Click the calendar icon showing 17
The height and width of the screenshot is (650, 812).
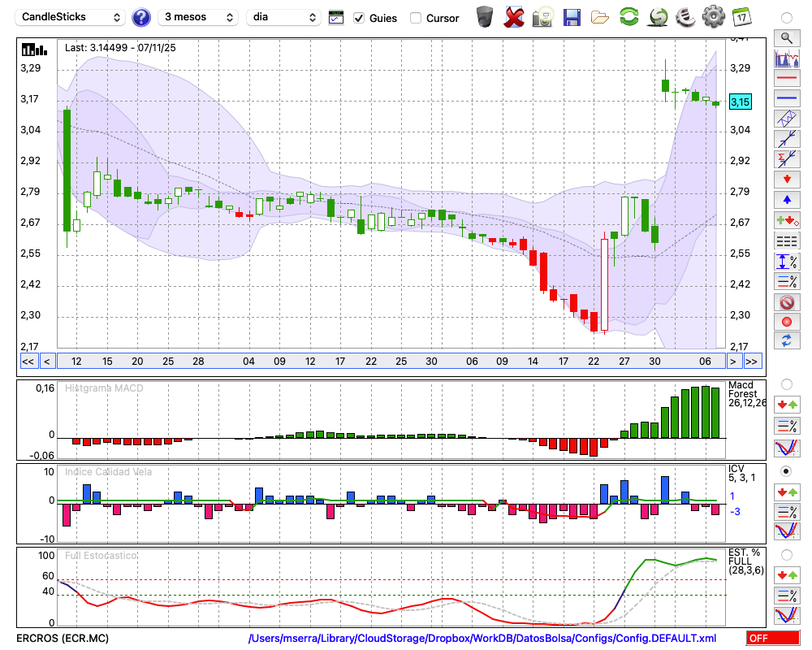[x=741, y=16]
